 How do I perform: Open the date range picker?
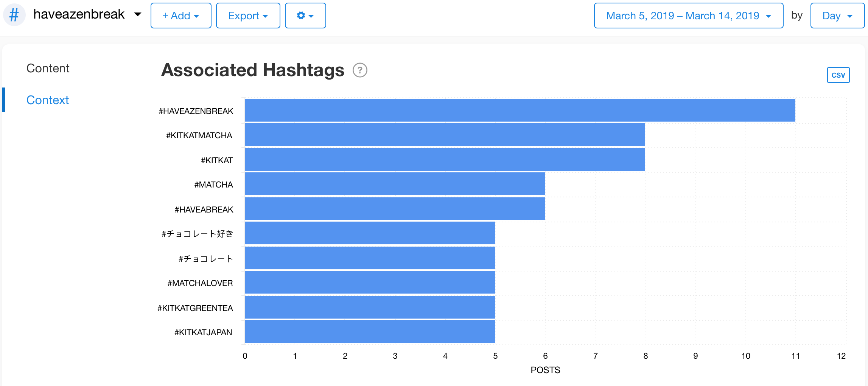[688, 16]
